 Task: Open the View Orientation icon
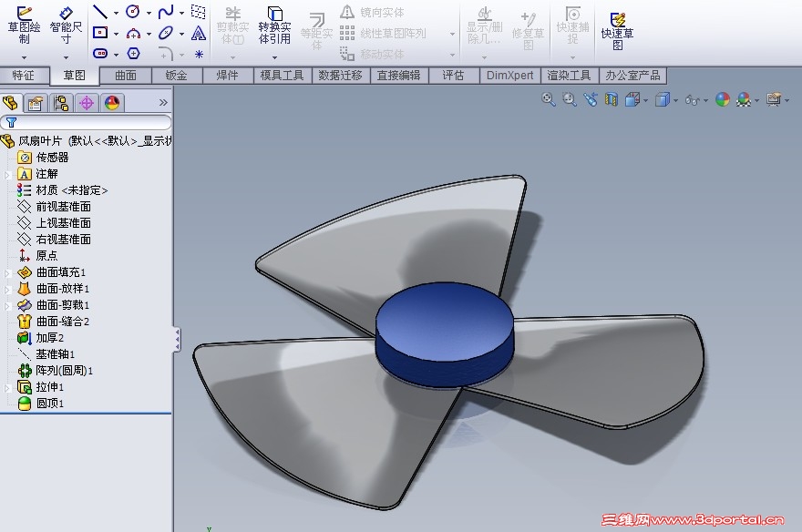[x=632, y=99]
